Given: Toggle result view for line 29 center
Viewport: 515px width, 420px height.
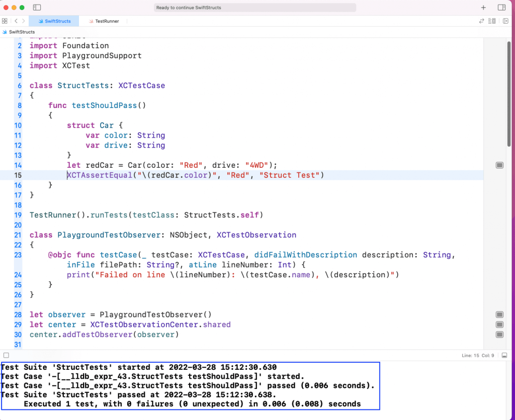Looking at the screenshot, I should pyautogui.click(x=499, y=325).
